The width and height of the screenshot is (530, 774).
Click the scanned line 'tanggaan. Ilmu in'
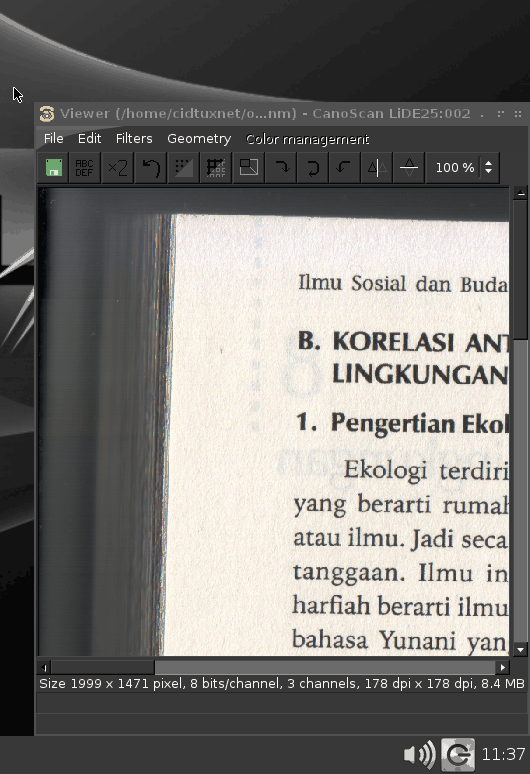click(x=401, y=574)
